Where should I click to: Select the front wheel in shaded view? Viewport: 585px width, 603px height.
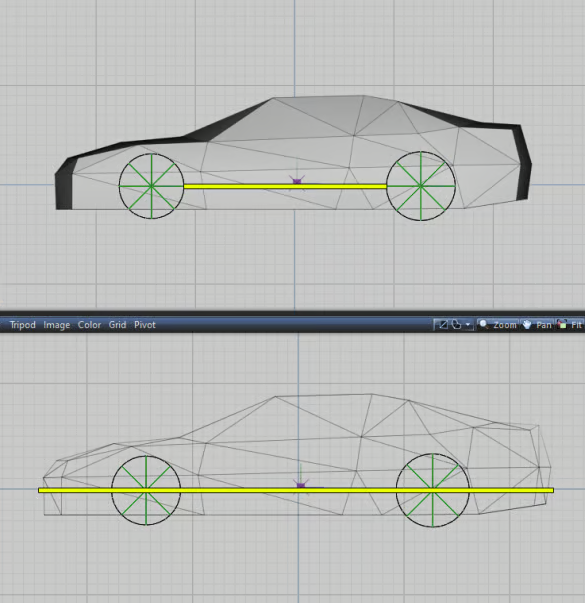pos(151,186)
